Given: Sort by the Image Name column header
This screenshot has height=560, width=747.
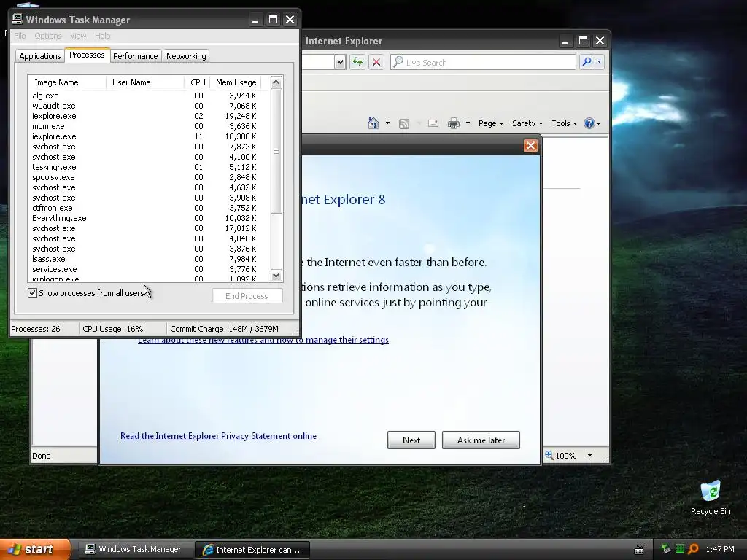Looking at the screenshot, I should (66, 82).
